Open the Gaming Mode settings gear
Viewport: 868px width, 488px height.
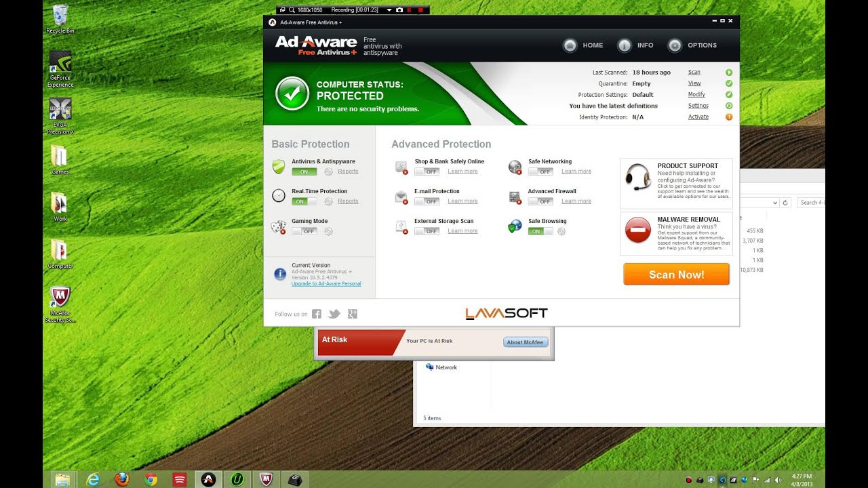point(329,231)
